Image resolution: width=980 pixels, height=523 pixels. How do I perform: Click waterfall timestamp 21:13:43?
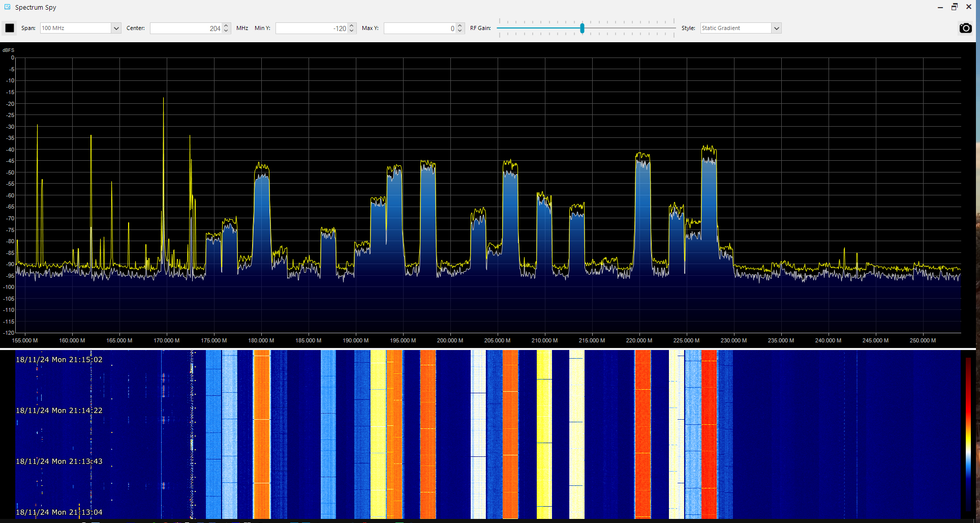(59, 461)
